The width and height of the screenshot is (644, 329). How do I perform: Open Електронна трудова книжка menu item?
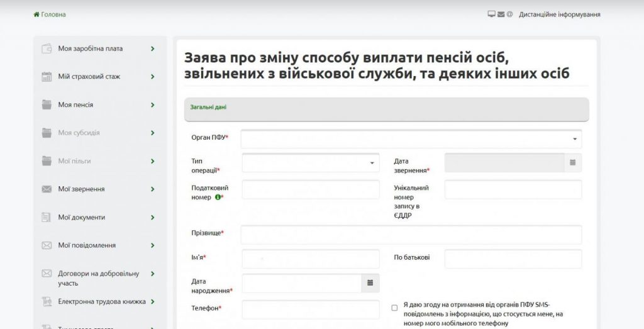(101, 301)
